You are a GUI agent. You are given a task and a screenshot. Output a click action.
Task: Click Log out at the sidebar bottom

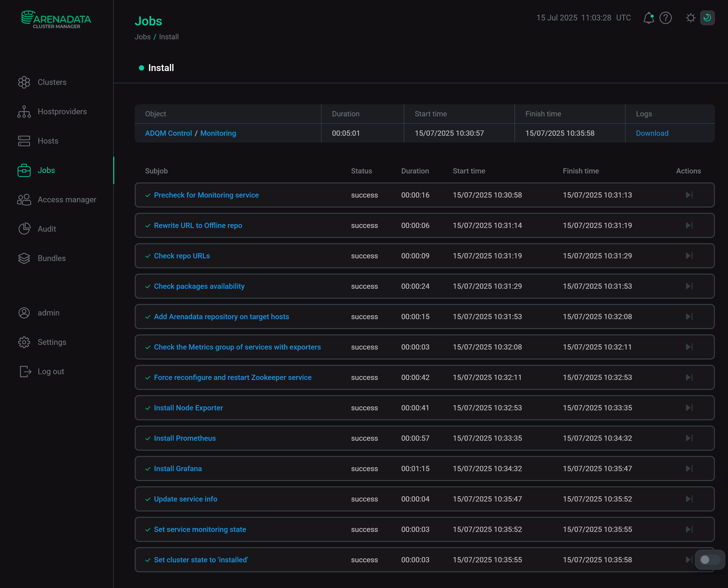tap(51, 371)
